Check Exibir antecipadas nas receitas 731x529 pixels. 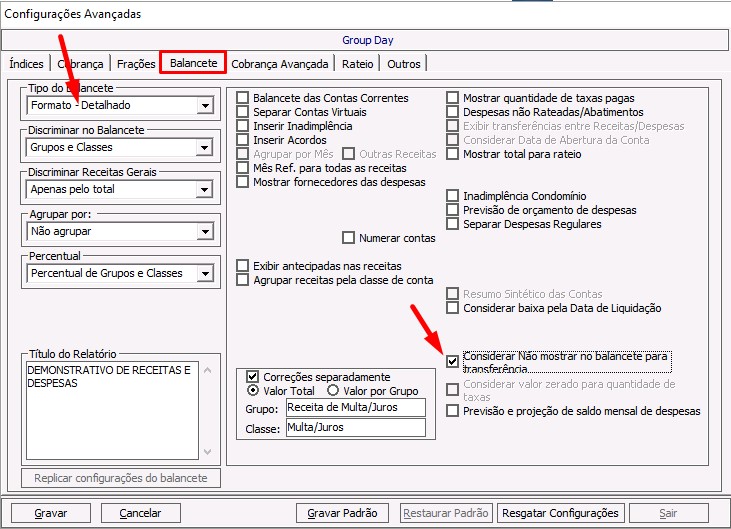[x=242, y=266]
